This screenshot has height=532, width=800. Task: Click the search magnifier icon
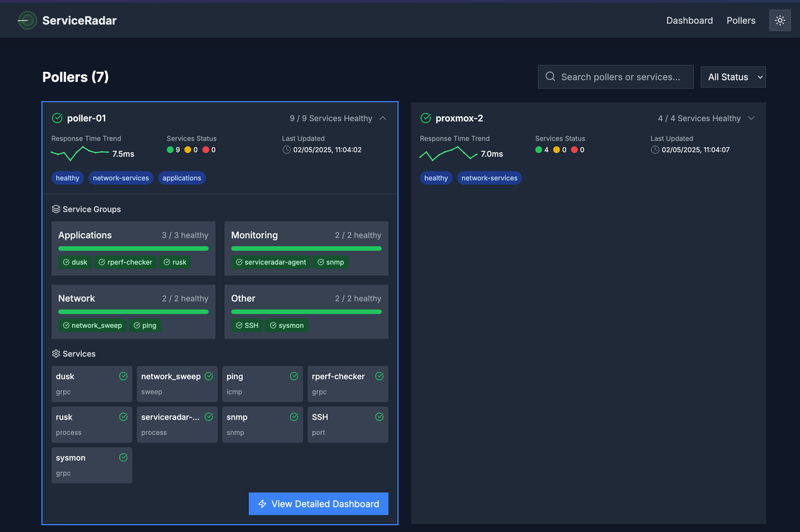[x=550, y=76]
